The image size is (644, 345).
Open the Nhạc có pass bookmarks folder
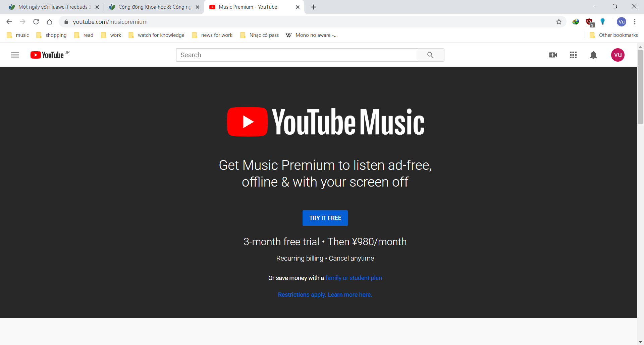pos(259,35)
